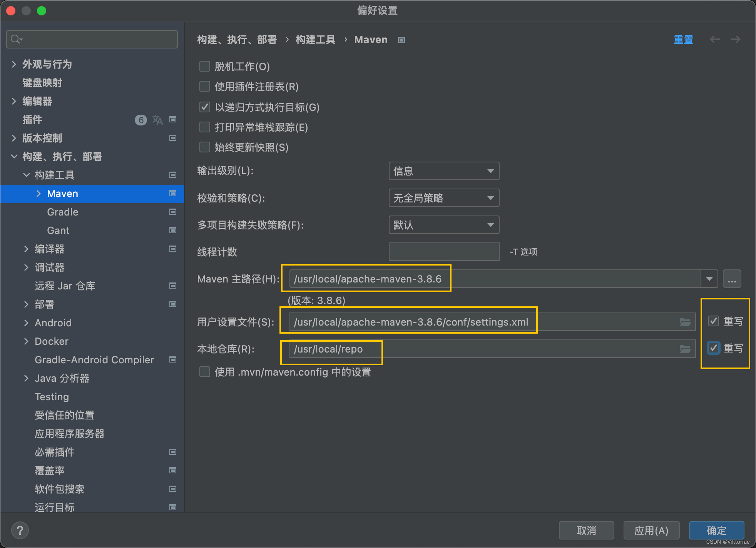Screen dimensions: 756x548
Task: Click the project-level icon on 版本控制 row
Action: (x=173, y=138)
